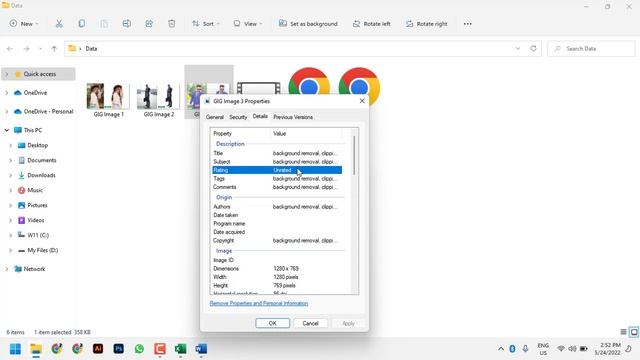Screen dimensions: 640x360
Task: Refresh the Data folder view
Action: point(533,49)
